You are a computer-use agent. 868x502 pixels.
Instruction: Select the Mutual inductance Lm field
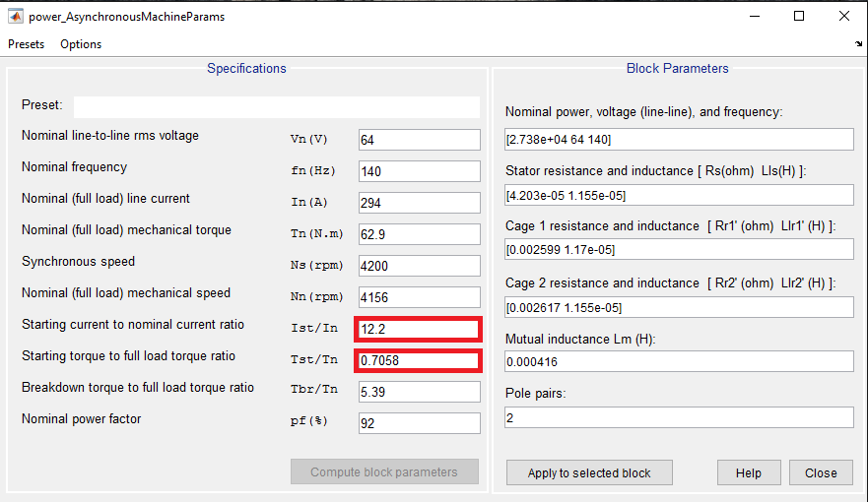click(679, 361)
